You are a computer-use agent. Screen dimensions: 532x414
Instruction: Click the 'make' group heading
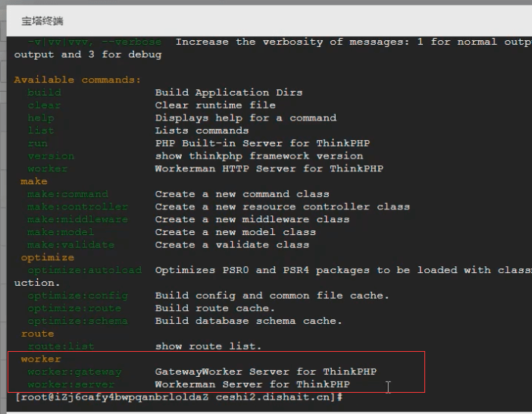pyautogui.click(x=34, y=181)
